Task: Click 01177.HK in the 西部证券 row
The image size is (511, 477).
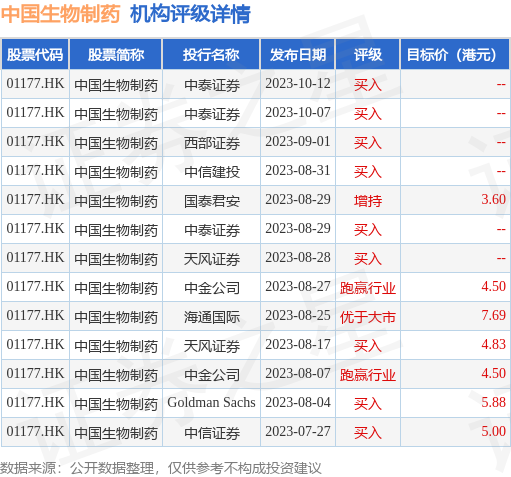Action: [x=35, y=142]
